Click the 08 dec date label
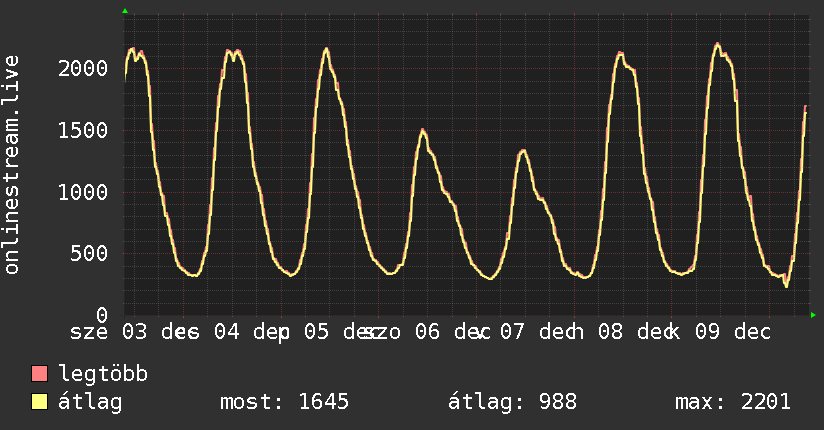This screenshot has height=430, width=824. click(638, 332)
